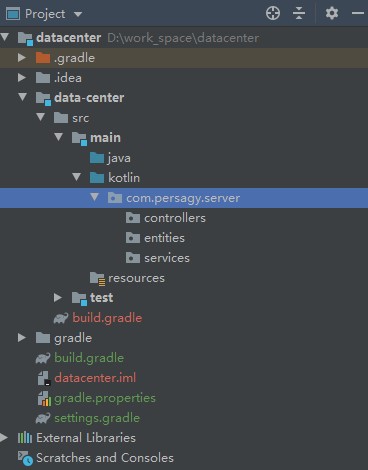Image resolution: width=368 pixels, height=470 pixels.
Task: Hide the Project panel with minus icon
Action: click(x=358, y=14)
